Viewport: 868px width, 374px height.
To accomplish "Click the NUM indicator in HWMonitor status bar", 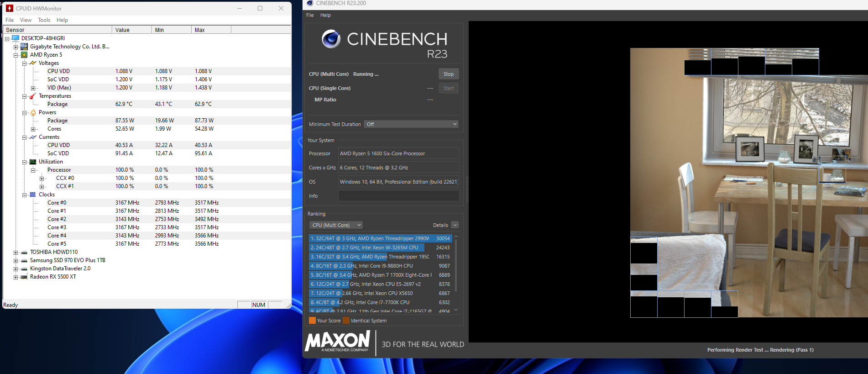I will pos(259,305).
